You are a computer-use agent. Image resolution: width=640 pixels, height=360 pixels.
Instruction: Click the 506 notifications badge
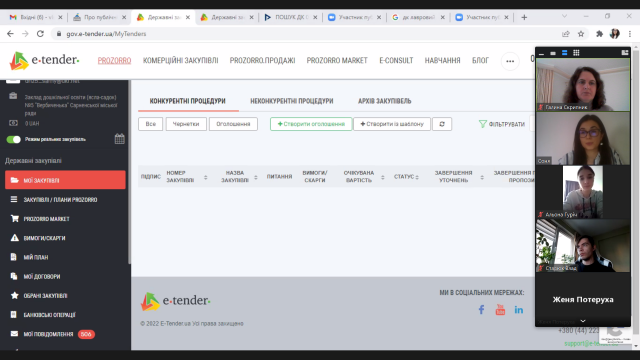pyautogui.click(x=86, y=334)
